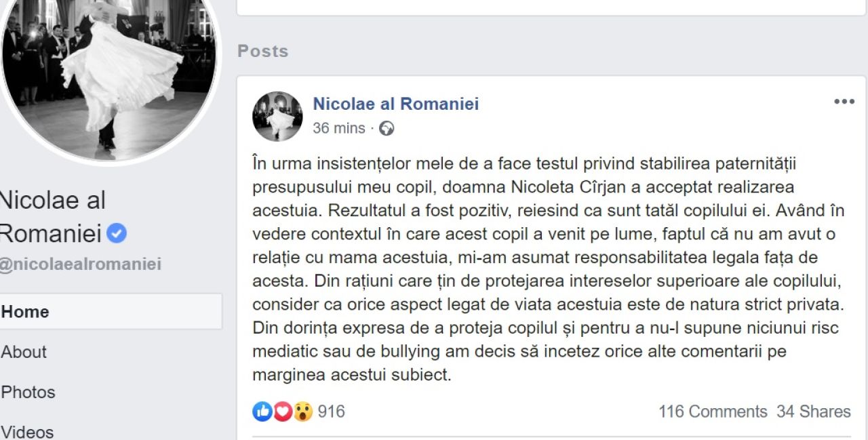Click the Love heart reaction icon
This screenshot has width=868, height=440.
282,411
